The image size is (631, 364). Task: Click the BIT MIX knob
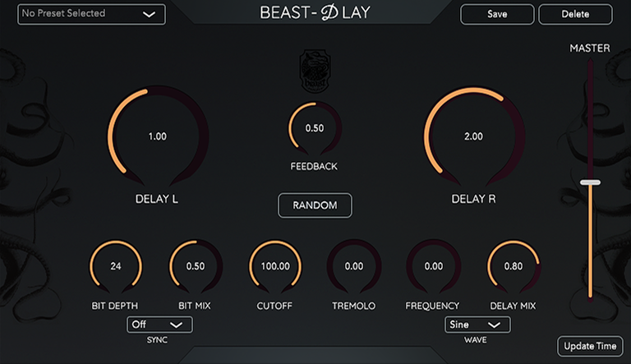pyautogui.click(x=196, y=266)
